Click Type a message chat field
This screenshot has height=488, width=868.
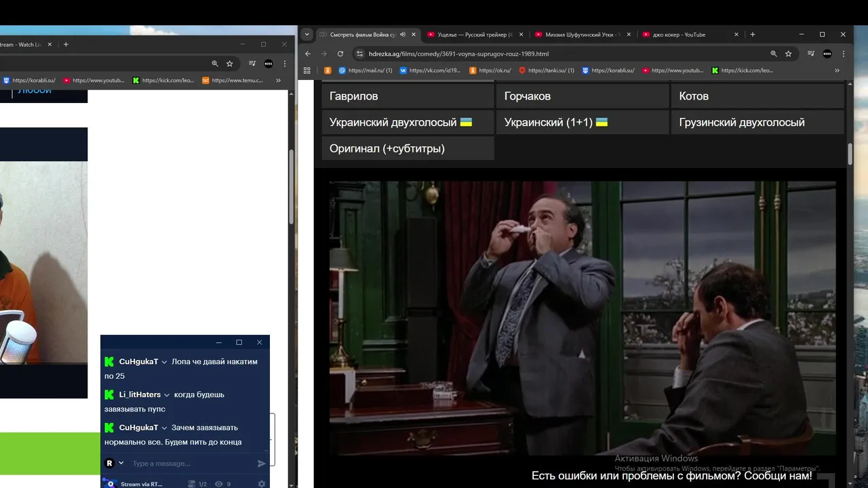(x=192, y=464)
